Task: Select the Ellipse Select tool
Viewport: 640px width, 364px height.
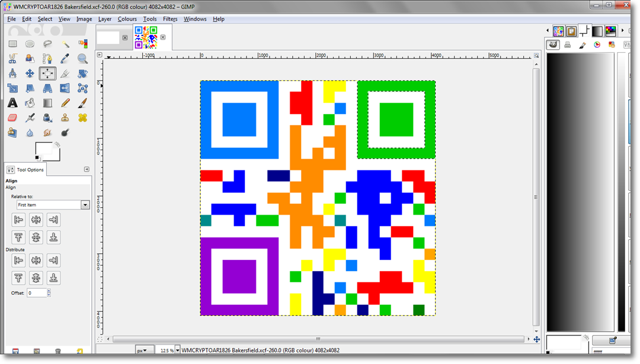Action: [30, 44]
